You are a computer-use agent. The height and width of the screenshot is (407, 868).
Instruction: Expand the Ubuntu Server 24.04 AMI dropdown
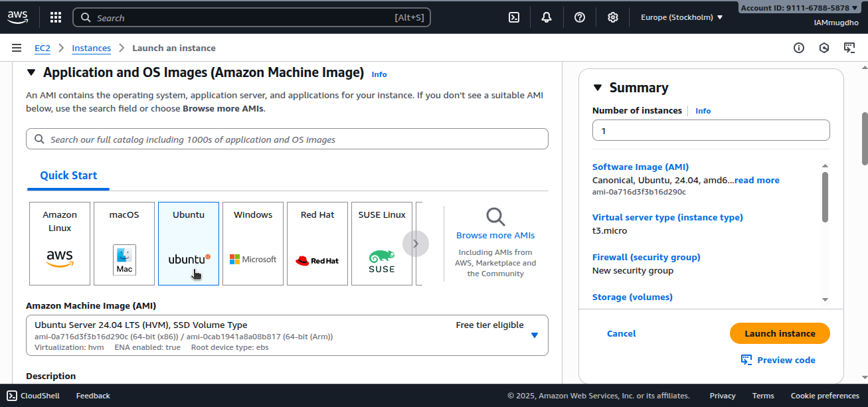tap(535, 335)
